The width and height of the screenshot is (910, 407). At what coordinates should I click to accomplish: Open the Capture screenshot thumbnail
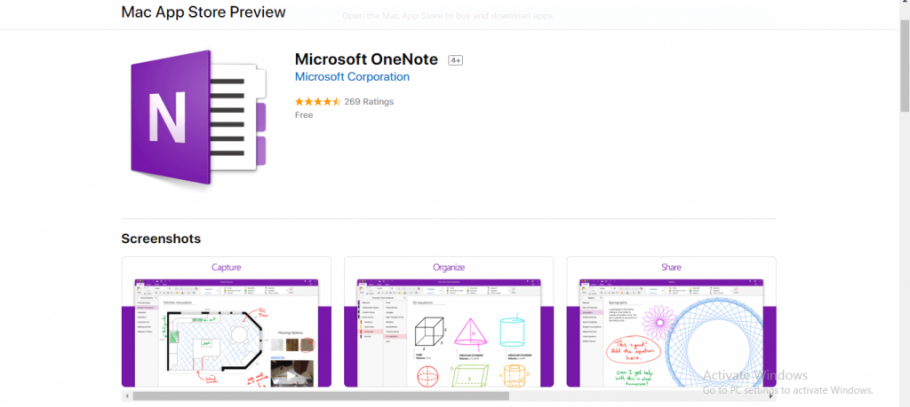coord(226,322)
